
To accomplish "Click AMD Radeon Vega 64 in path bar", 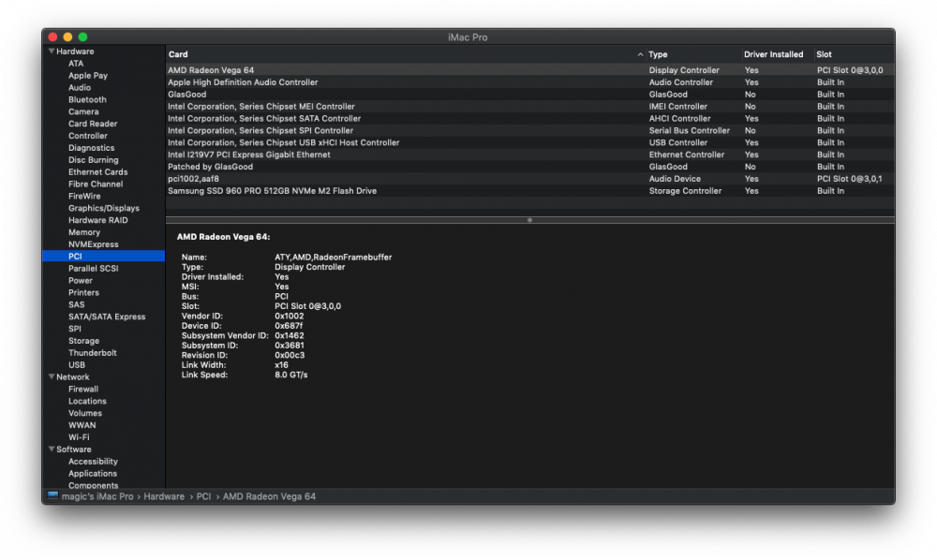I will pos(270,496).
